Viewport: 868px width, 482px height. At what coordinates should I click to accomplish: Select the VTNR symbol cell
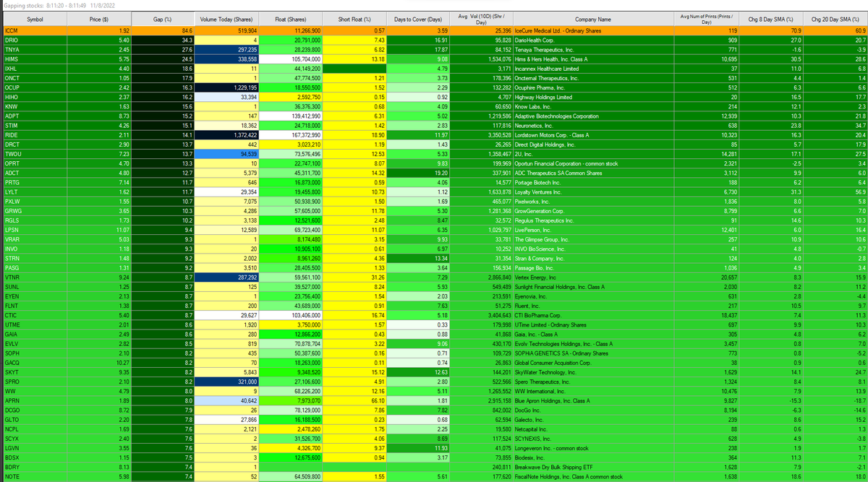pos(35,277)
